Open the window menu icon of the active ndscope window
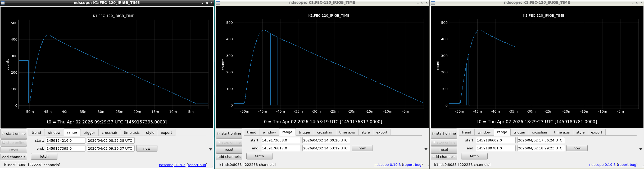Viewport: 644px width, 169px height. pos(3,3)
